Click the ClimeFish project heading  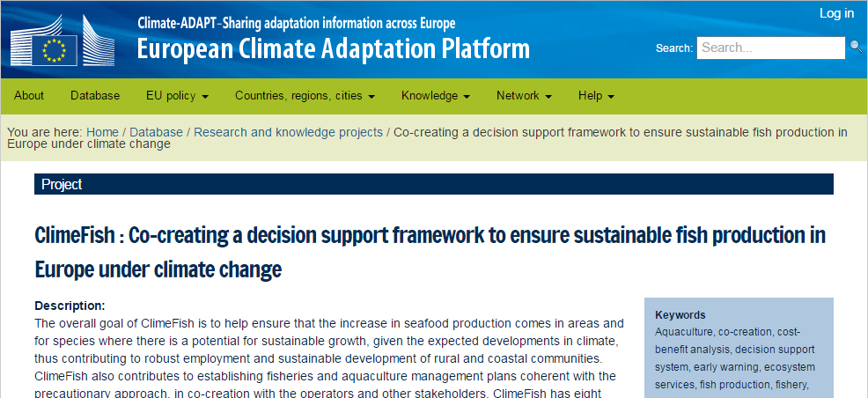coord(430,253)
